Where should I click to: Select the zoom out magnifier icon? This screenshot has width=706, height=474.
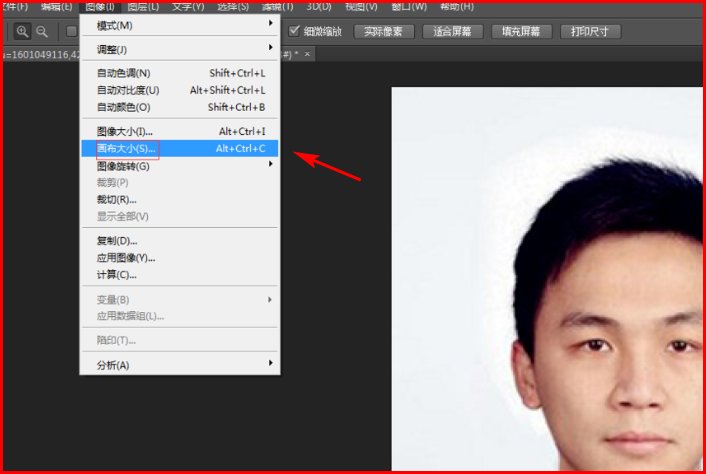coord(42,31)
